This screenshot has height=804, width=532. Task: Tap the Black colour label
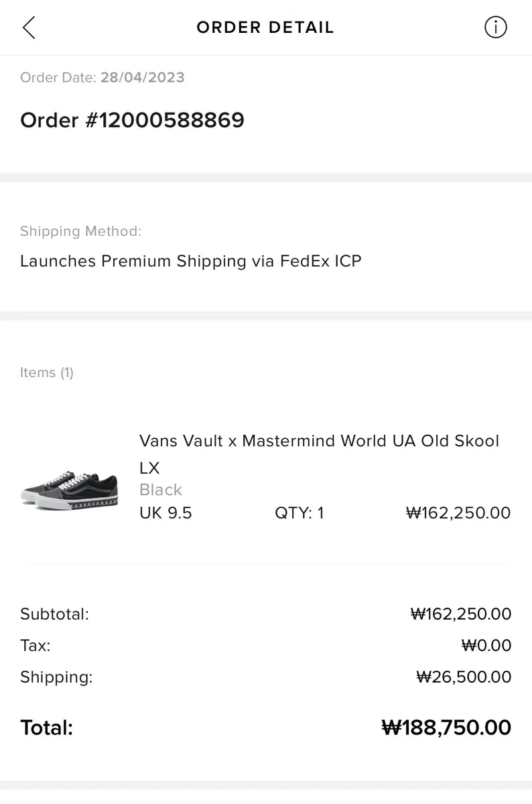(x=161, y=490)
